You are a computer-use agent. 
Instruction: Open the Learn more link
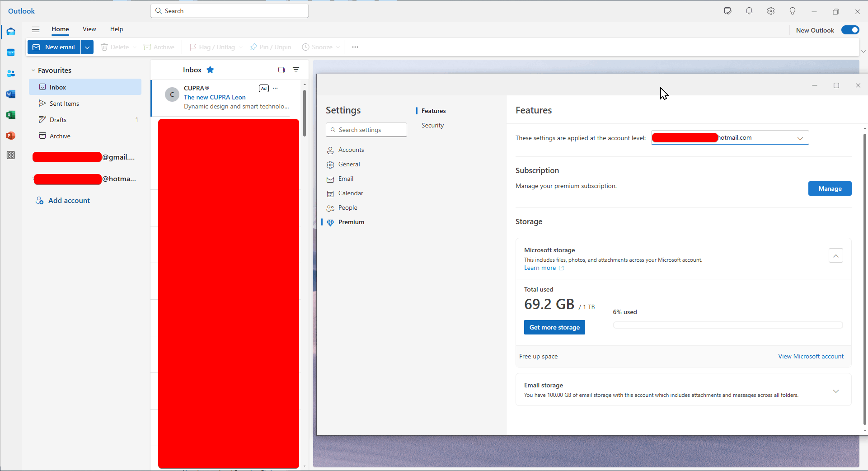[x=544, y=268]
